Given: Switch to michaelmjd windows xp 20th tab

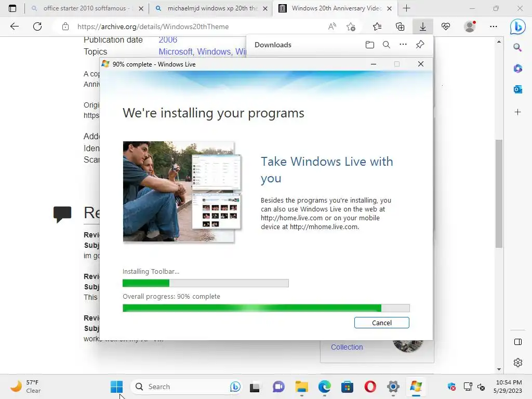Looking at the screenshot, I should tap(212, 8).
